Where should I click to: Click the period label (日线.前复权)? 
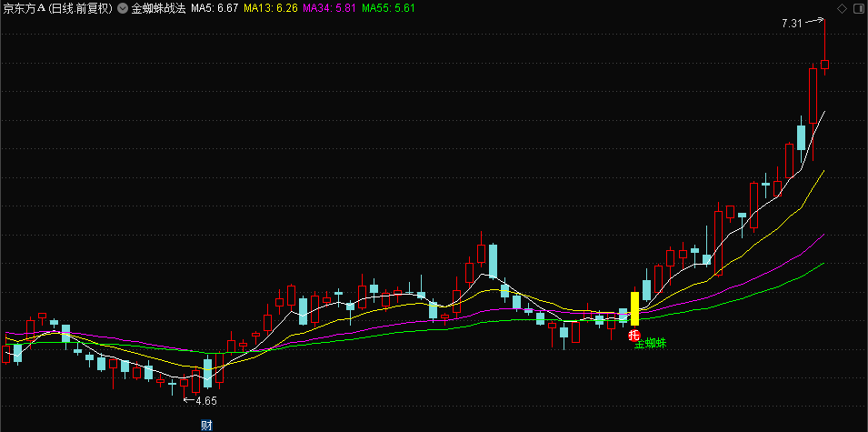pyautogui.click(x=80, y=8)
